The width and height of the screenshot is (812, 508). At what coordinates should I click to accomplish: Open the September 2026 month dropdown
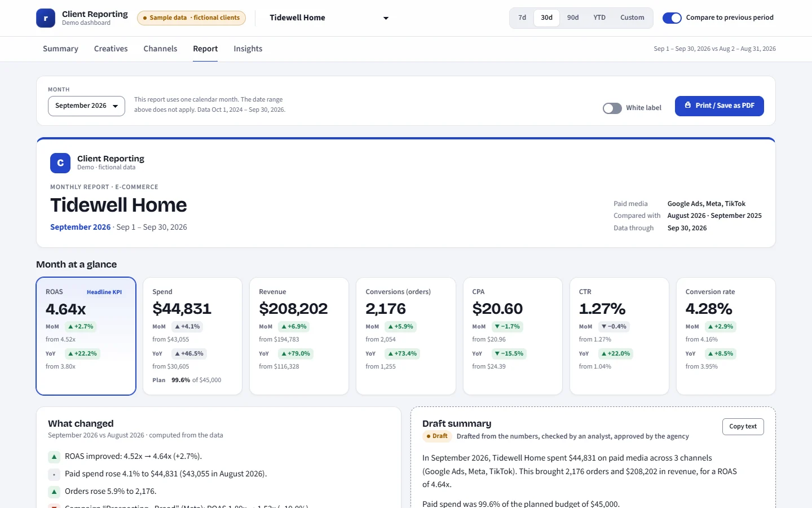click(86, 106)
